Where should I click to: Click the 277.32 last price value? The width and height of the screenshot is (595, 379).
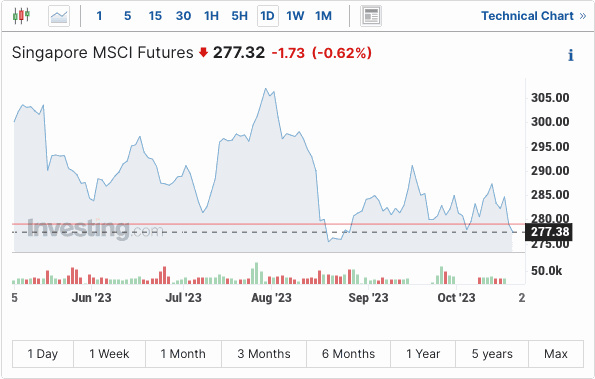tap(239, 52)
